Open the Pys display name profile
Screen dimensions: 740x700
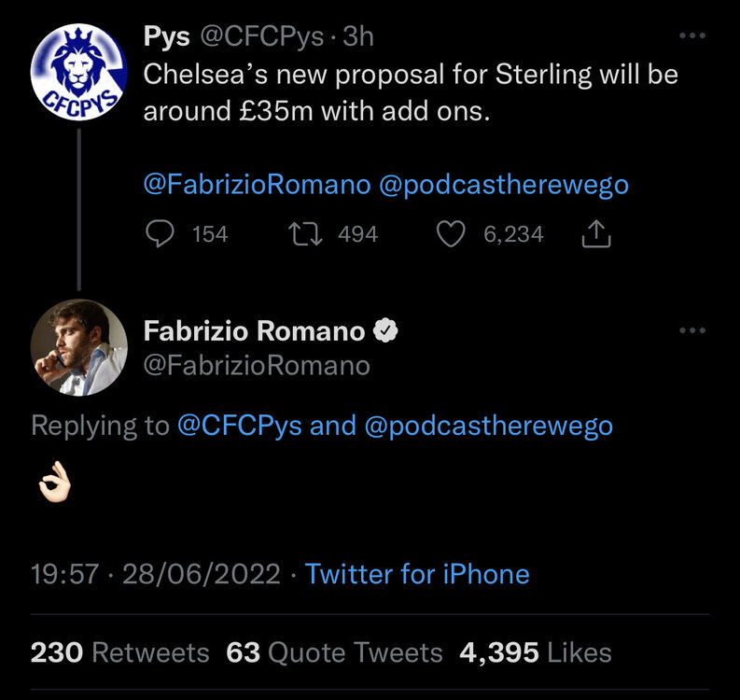point(167,36)
